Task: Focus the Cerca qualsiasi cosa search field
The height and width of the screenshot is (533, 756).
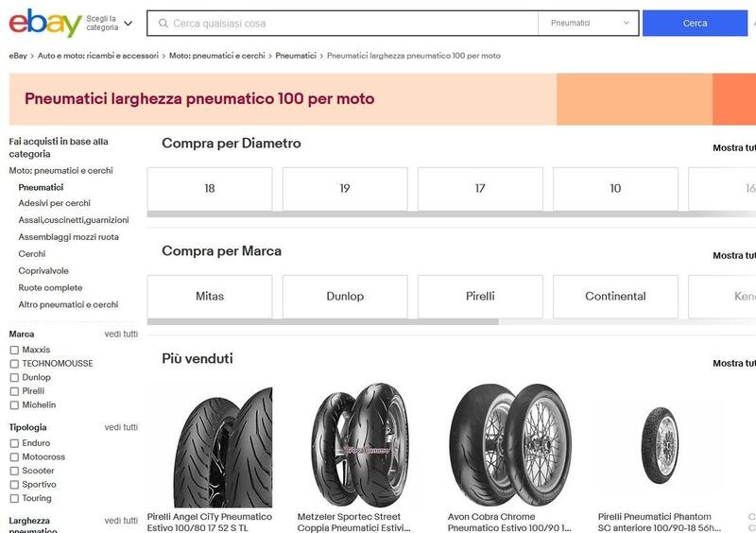Action: point(342,23)
